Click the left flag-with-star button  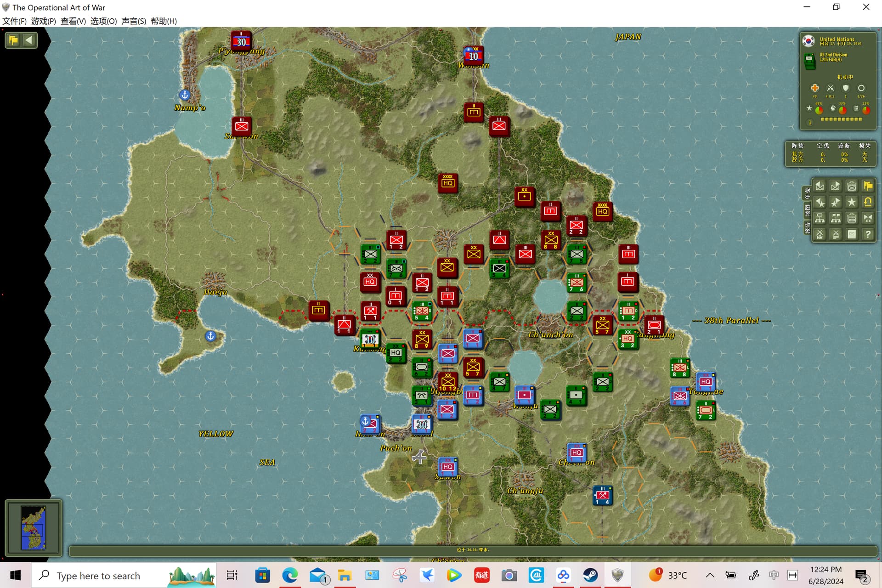point(820,202)
